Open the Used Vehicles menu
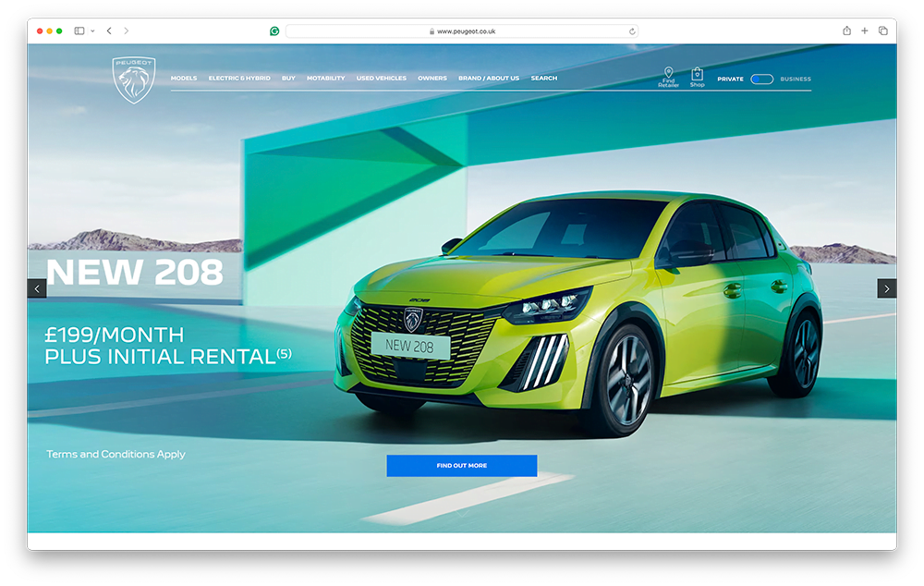 (382, 78)
